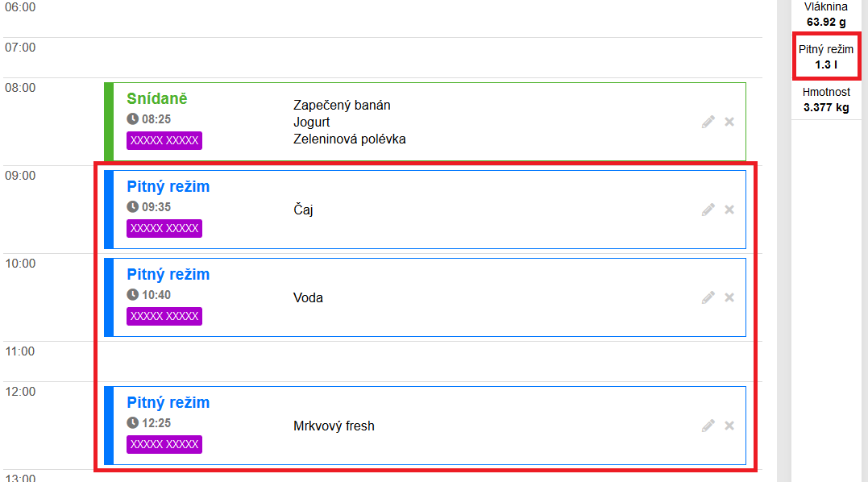Open the Pitný režim 12:25 heading
The height and width of the screenshot is (482, 868).
click(x=168, y=402)
